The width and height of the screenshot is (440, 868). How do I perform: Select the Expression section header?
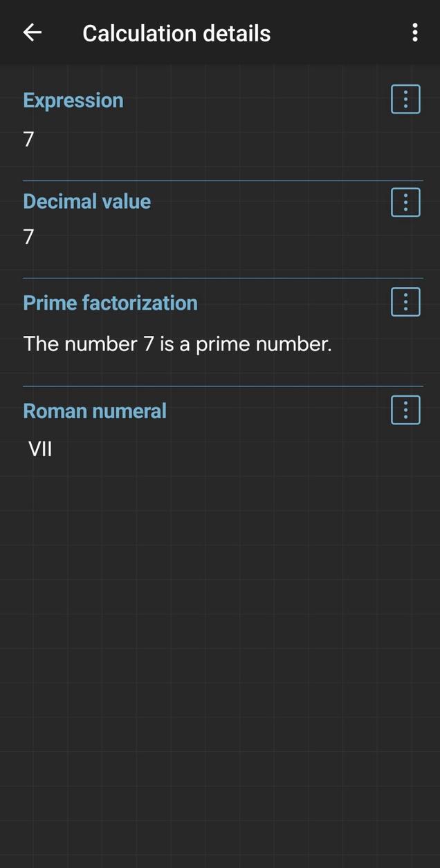[x=73, y=100]
